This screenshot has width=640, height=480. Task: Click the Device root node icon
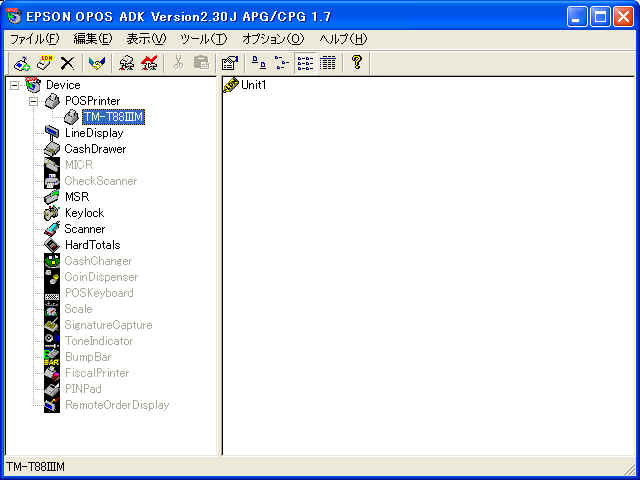[33, 84]
